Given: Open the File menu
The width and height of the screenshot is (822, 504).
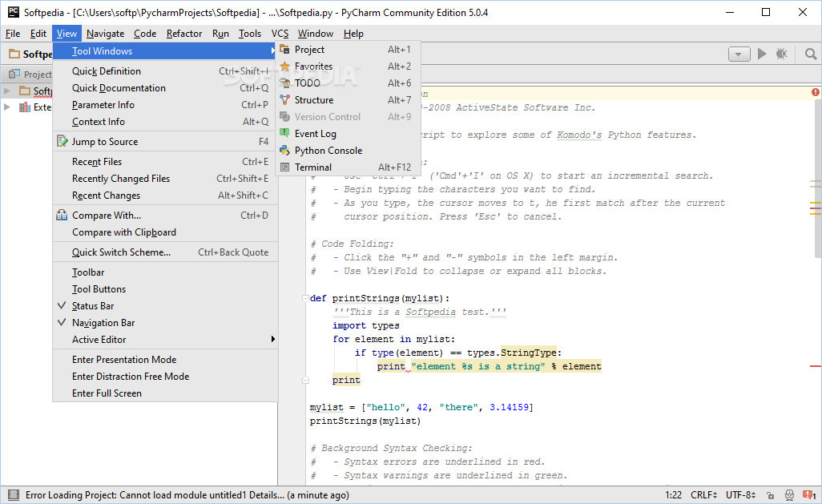Looking at the screenshot, I should 13,34.
